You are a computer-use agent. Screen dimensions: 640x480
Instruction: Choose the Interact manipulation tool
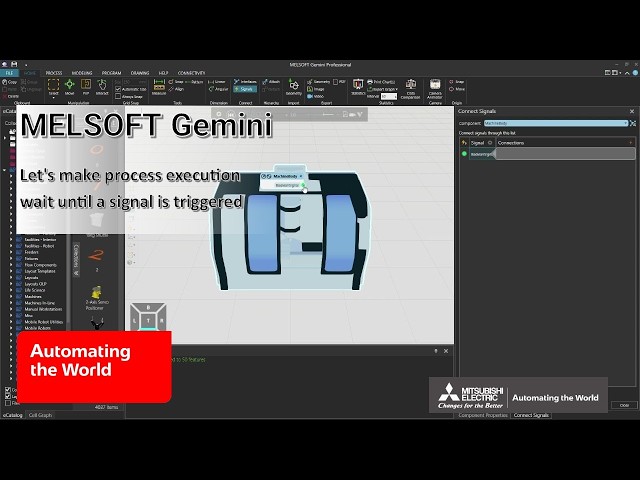(102, 87)
